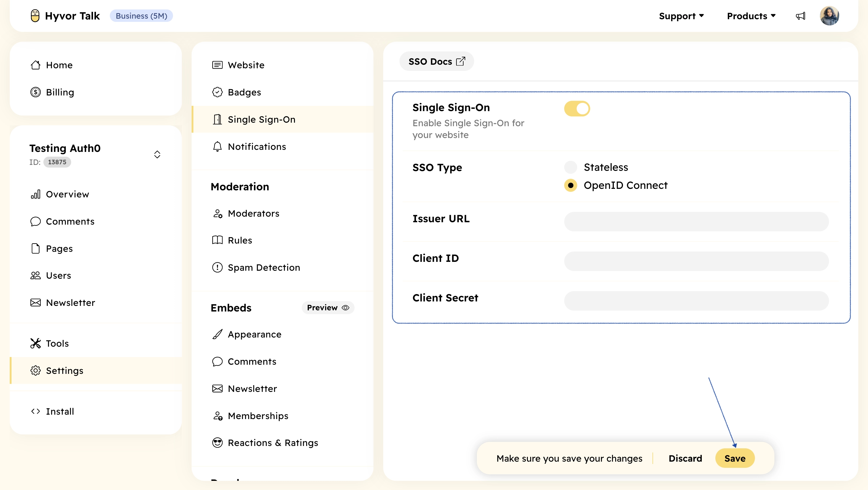The image size is (868, 490).
Task: Click into the Client Secret field
Action: [696, 301]
